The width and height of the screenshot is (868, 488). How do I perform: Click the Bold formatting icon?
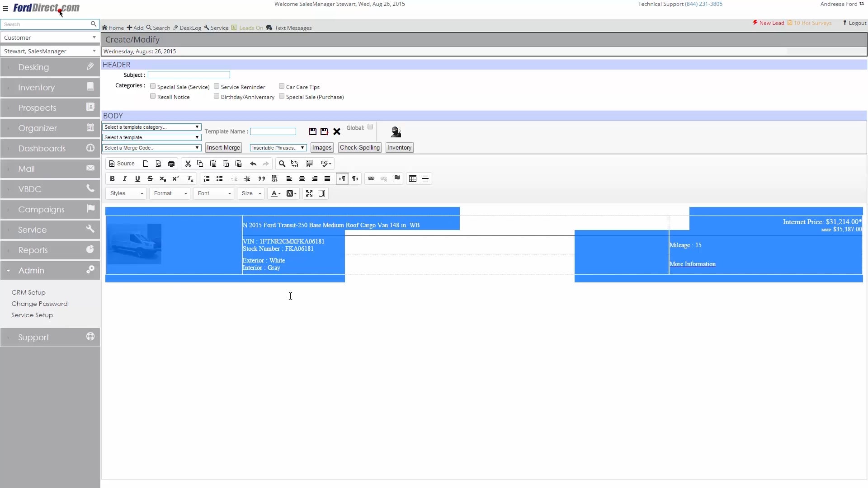pos(112,178)
